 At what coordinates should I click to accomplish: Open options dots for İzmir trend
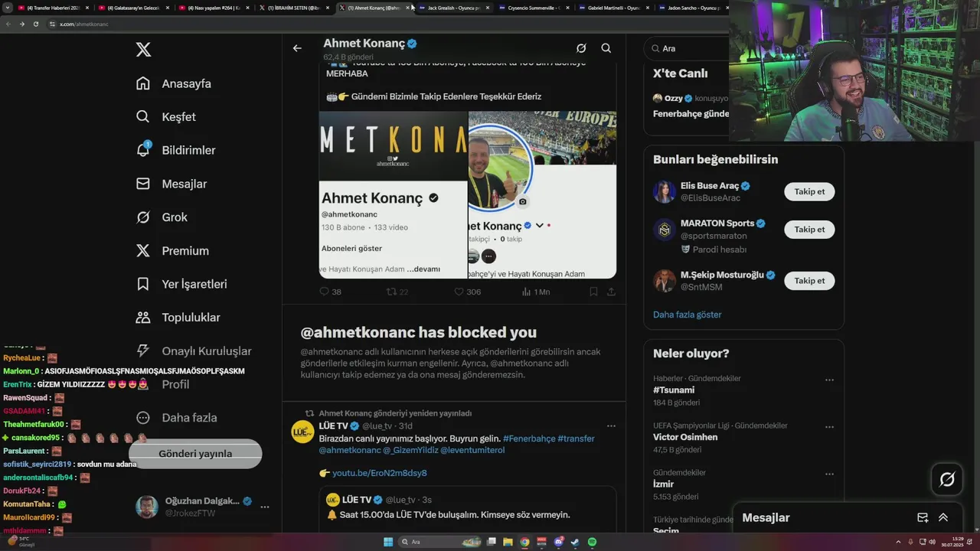829,474
